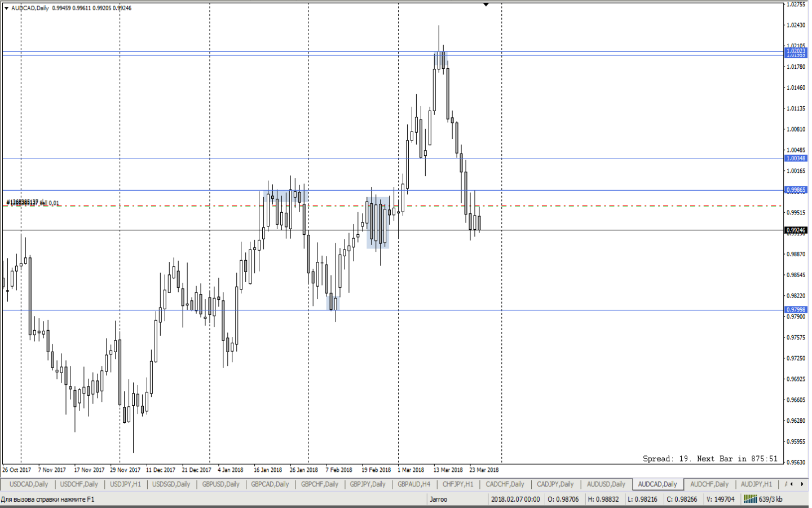Switch to the USDCAD,Daily chart tab
The width and height of the screenshot is (812, 508).
coord(29,484)
